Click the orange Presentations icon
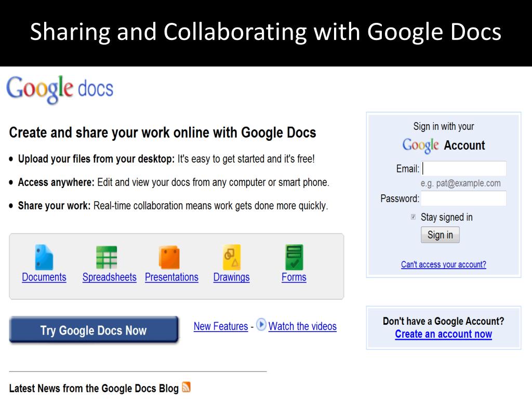The image size is (532, 399). point(169,257)
